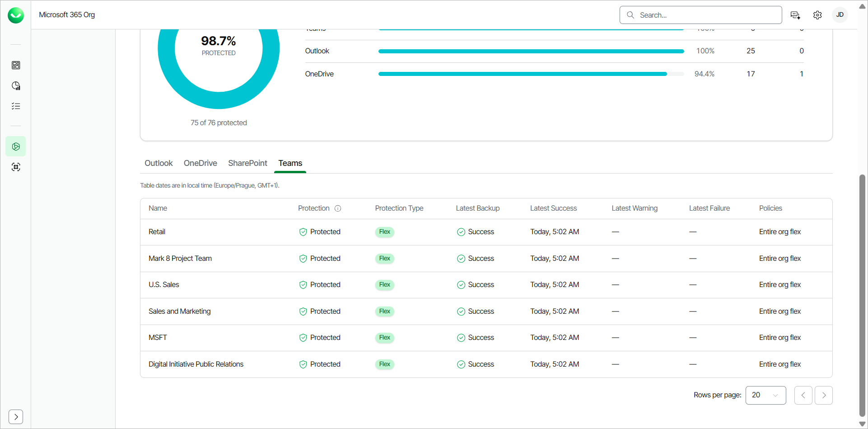The image size is (868, 429).
Task: Click Protected shield icon for Sales and Marketing
Action: coord(303,311)
